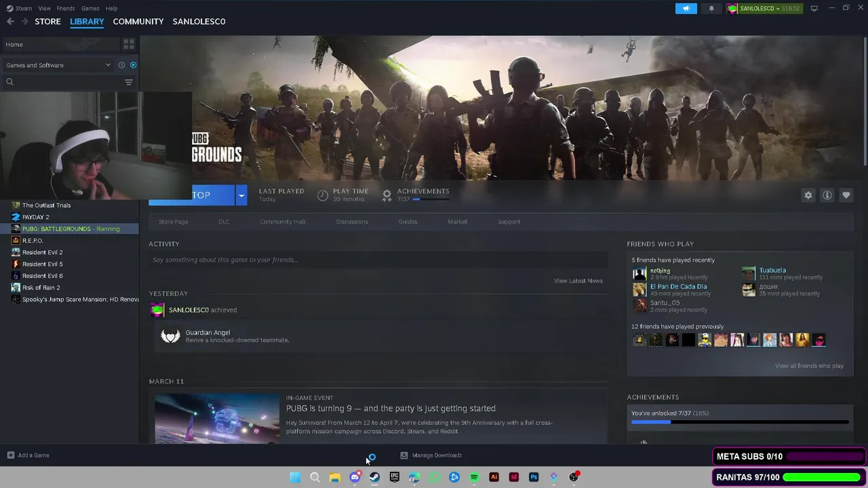Image resolution: width=868 pixels, height=488 pixels.
Task: Open Adobe InDesign in taskbar
Action: tap(514, 477)
